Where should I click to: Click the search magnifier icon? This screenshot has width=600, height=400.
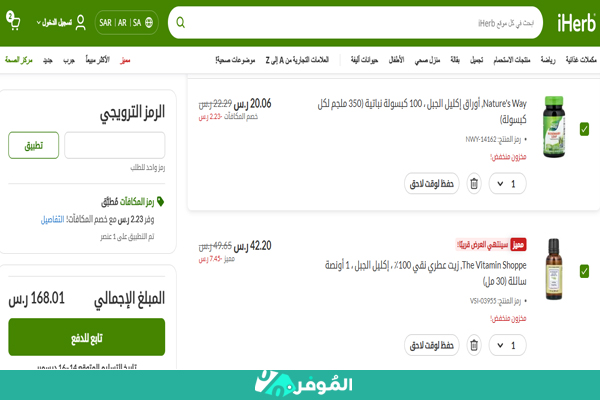click(x=181, y=23)
